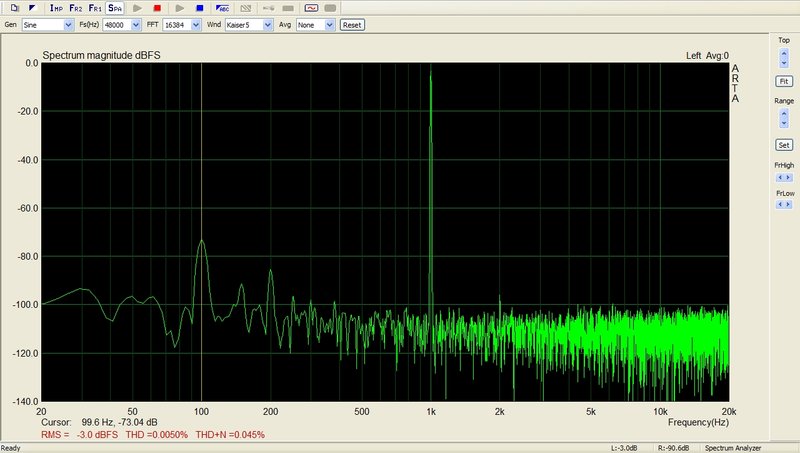This screenshot has height=453, width=800.
Task: Click the last grey rounded toolbar icon
Action: [330, 8]
